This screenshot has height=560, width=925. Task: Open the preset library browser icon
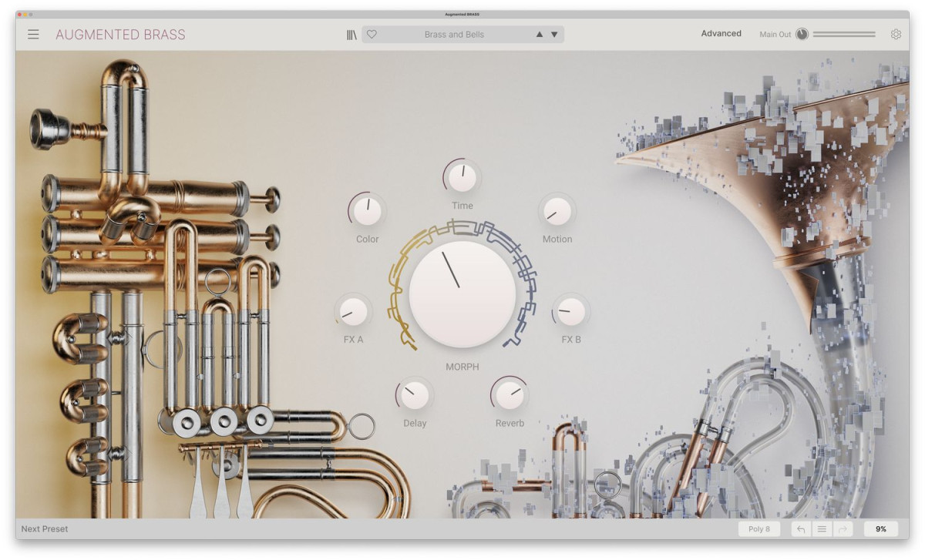pos(351,35)
